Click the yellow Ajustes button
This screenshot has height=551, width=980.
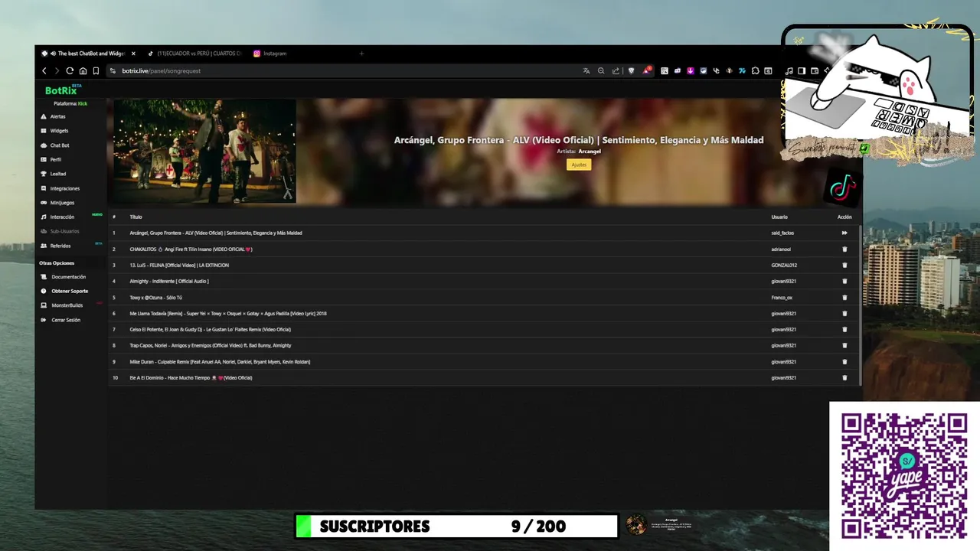[x=579, y=165]
